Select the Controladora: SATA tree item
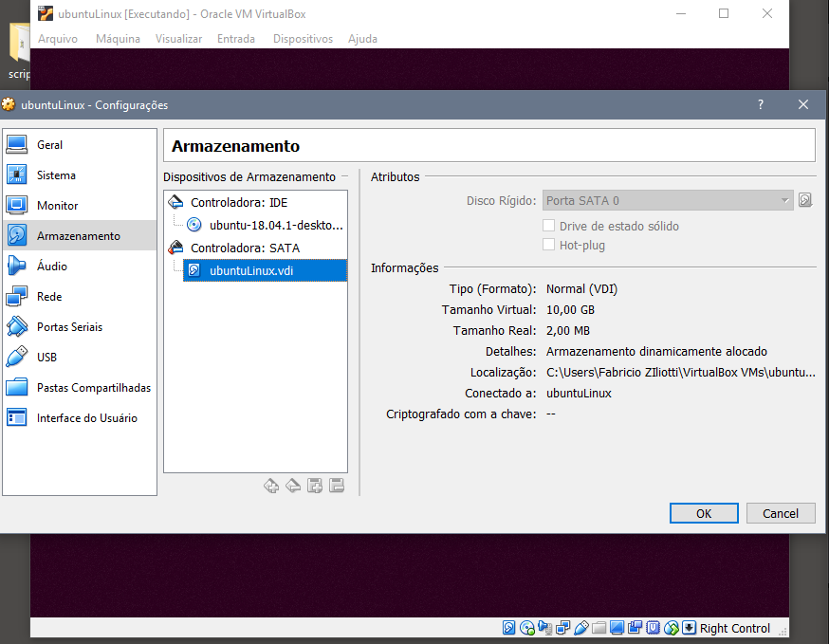 246,248
